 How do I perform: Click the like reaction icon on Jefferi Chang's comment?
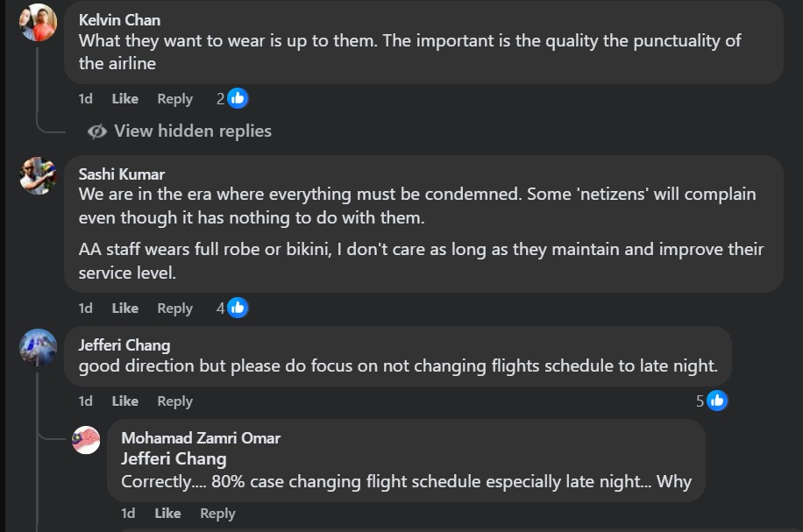point(717,401)
